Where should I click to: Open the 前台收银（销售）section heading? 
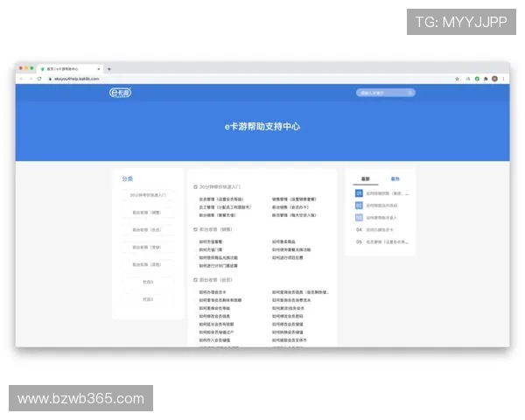click(216, 229)
